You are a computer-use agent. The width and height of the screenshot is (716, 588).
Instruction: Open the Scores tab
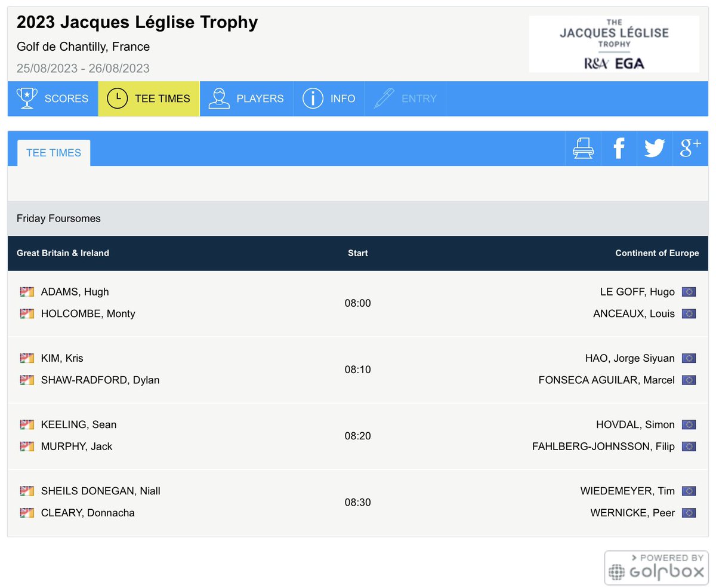(53, 98)
